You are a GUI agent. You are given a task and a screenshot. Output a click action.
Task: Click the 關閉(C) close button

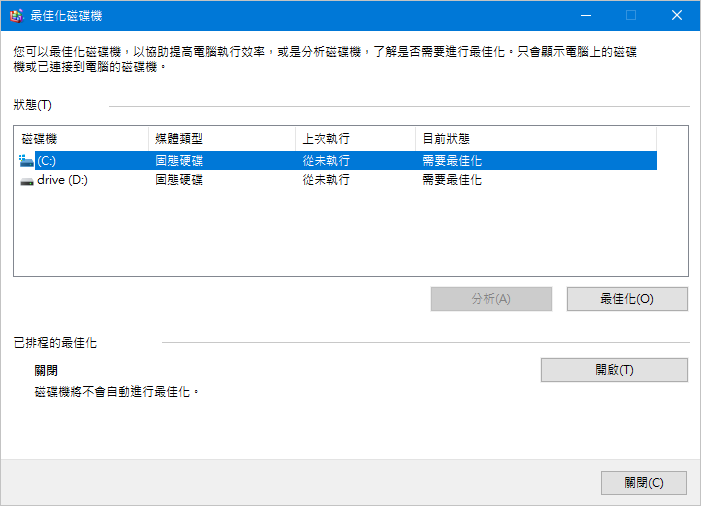pyautogui.click(x=643, y=483)
